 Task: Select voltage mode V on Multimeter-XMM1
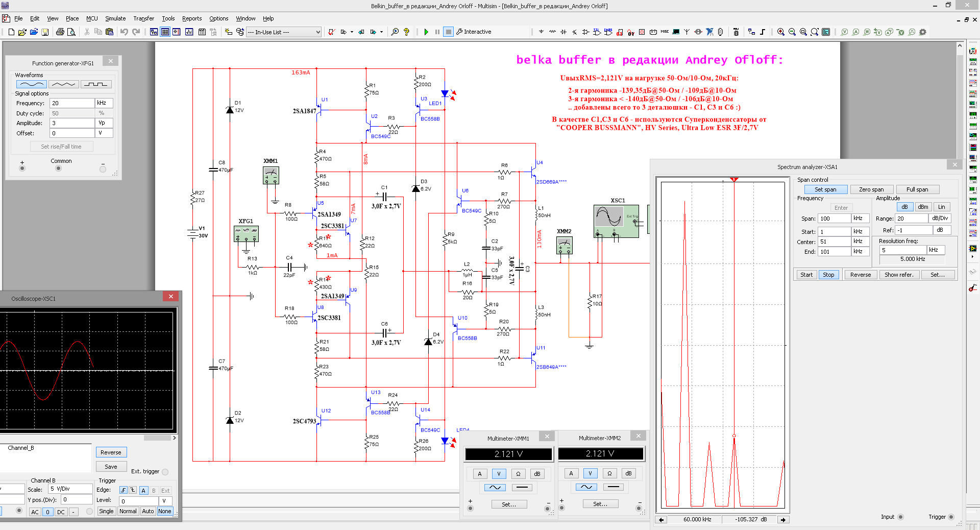(x=499, y=474)
